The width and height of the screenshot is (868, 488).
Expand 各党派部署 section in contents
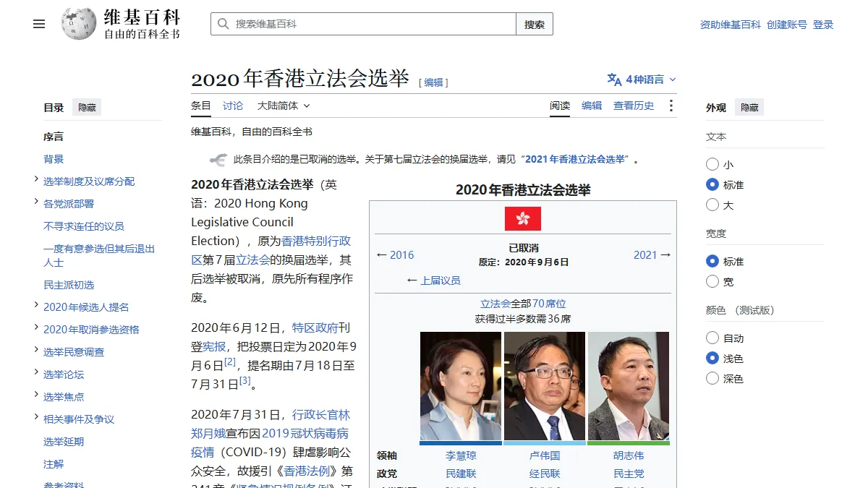point(36,202)
